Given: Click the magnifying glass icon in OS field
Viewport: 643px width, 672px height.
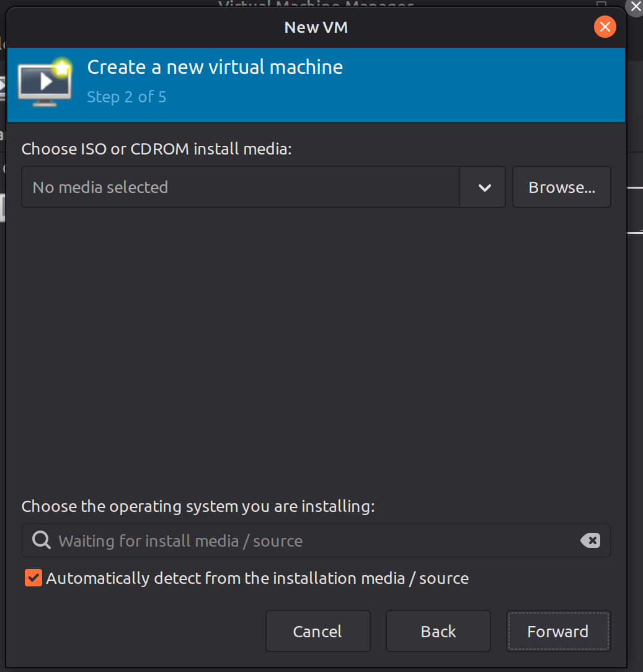Looking at the screenshot, I should (x=42, y=540).
